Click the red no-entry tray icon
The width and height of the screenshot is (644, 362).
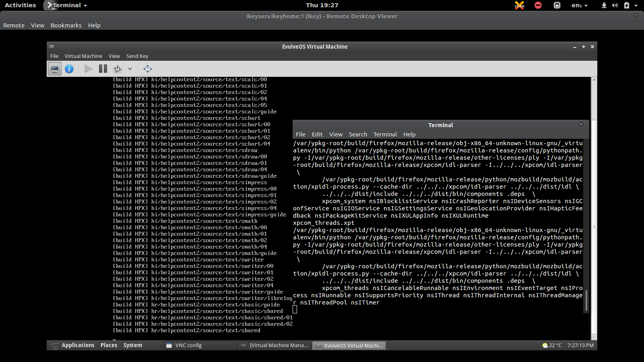(x=538, y=5)
